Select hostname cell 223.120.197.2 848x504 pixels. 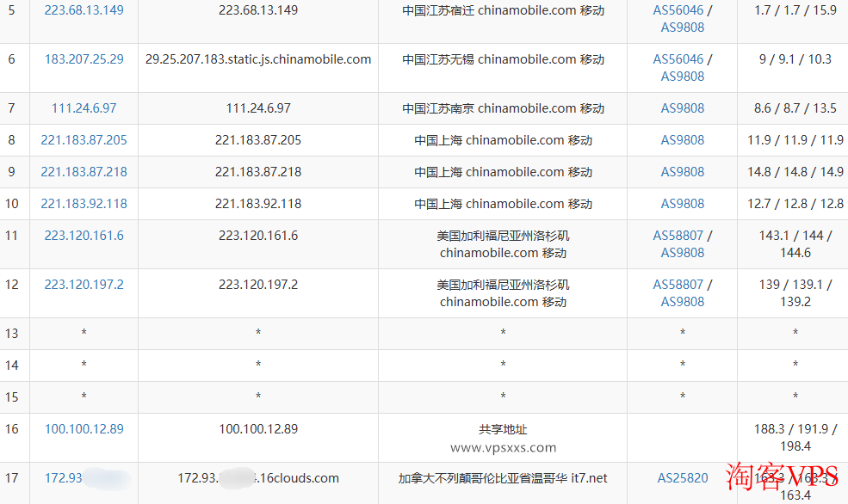258,285
